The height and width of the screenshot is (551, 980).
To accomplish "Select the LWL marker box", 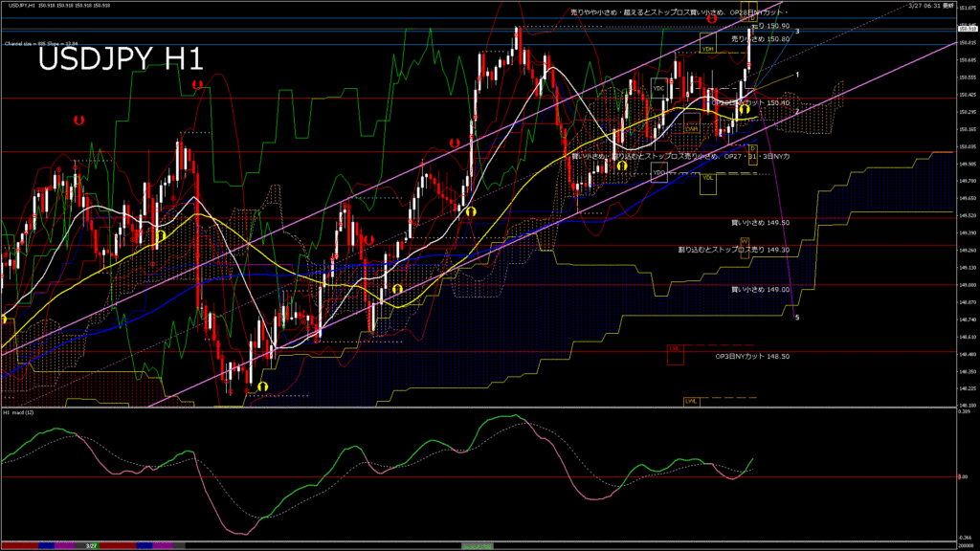I will tap(690, 400).
